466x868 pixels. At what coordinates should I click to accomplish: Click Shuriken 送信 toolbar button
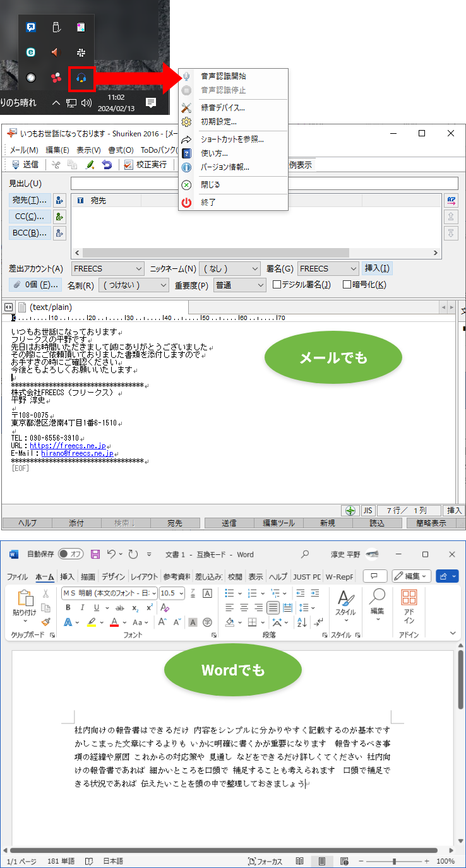[26, 165]
